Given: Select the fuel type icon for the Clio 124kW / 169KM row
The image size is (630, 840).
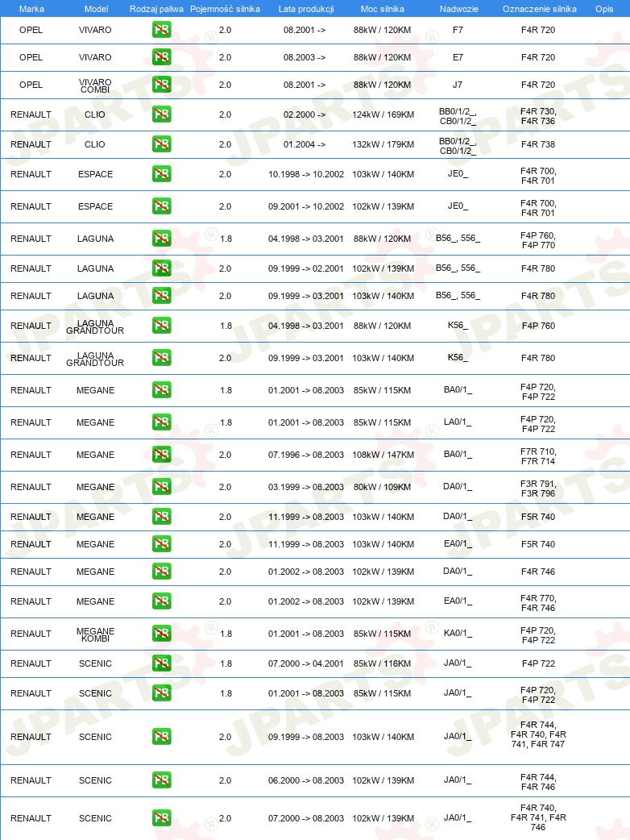Looking at the screenshot, I should (x=162, y=114).
